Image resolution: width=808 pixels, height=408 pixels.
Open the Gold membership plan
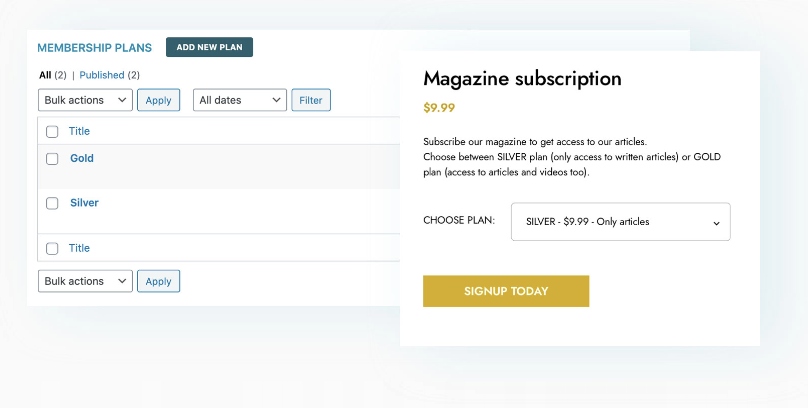click(82, 158)
